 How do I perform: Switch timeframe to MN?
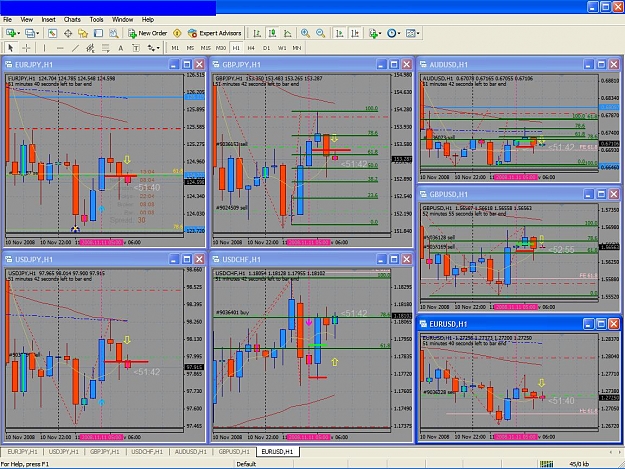click(297, 48)
